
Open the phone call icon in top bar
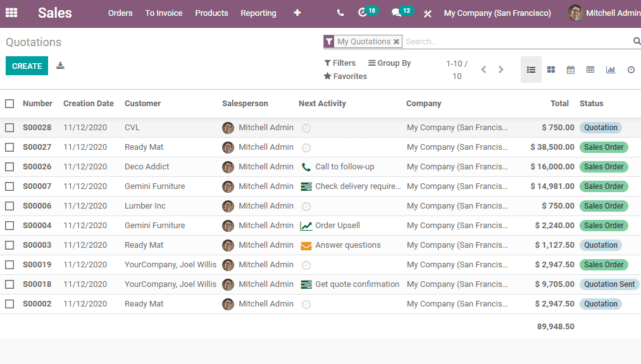[x=340, y=12]
